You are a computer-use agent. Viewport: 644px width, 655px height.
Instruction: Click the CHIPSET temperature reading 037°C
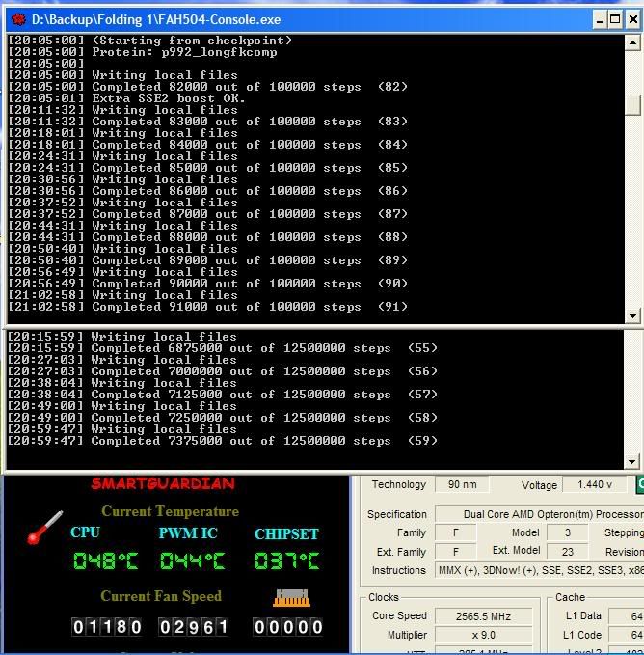tap(287, 560)
